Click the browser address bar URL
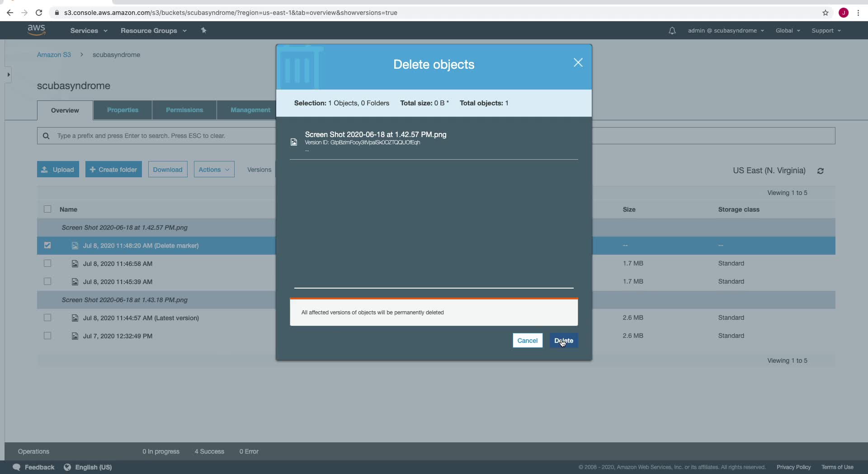 (x=231, y=13)
